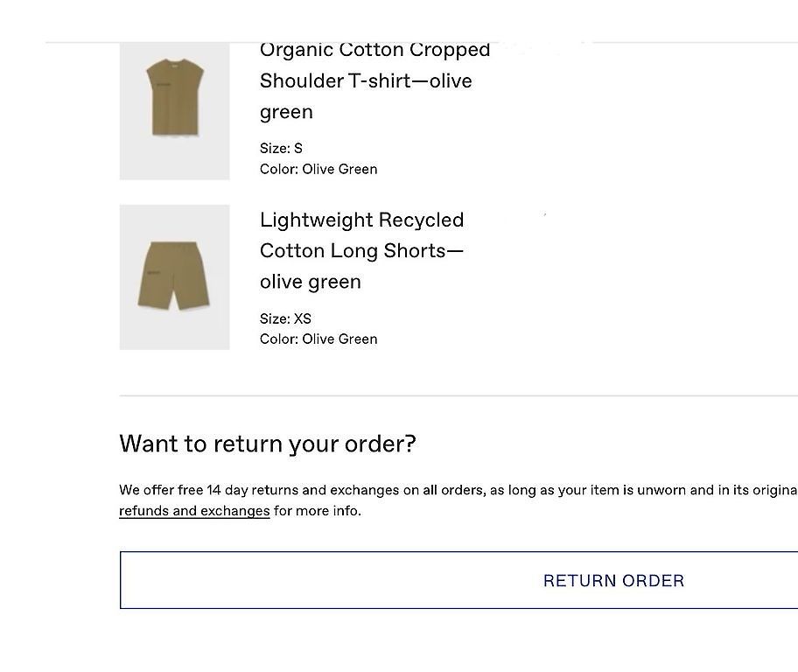Click the 'for more info.' text
798x672 pixels.
[318, 511]
